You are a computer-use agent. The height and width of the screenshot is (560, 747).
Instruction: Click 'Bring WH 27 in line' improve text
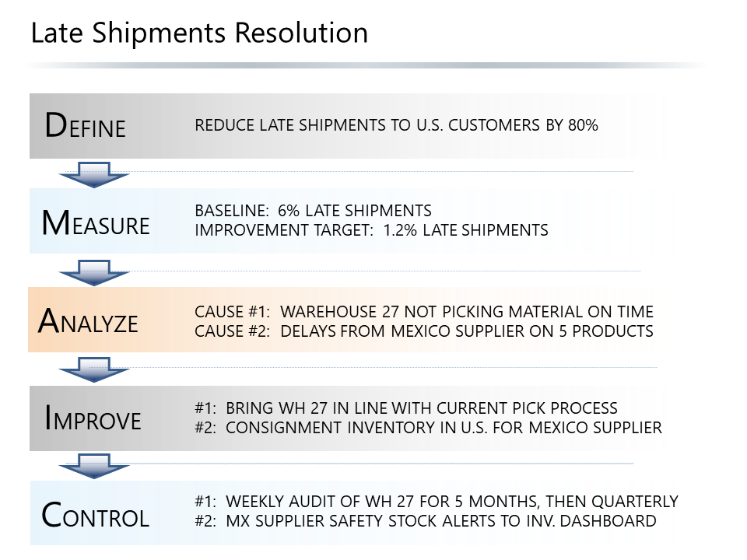click(405, 408)
